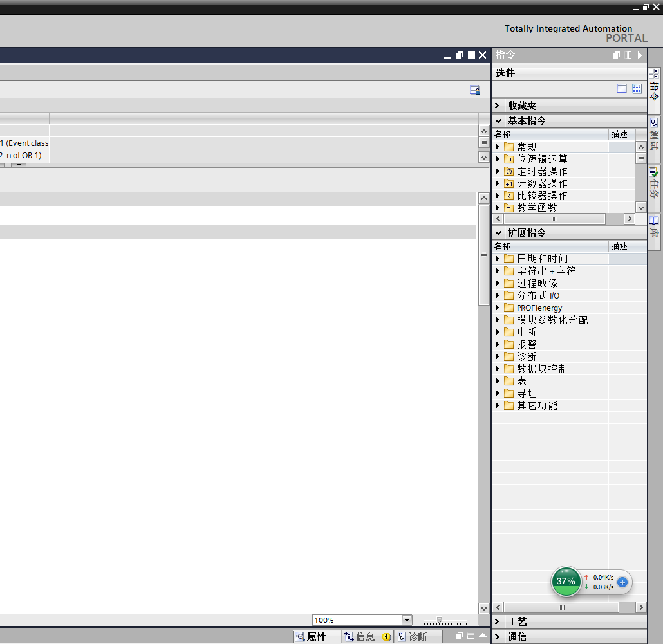This screenshot has height=644, width=663.
Task: Select the 字符串 + 字符 folder
Action: pos(546,271)
